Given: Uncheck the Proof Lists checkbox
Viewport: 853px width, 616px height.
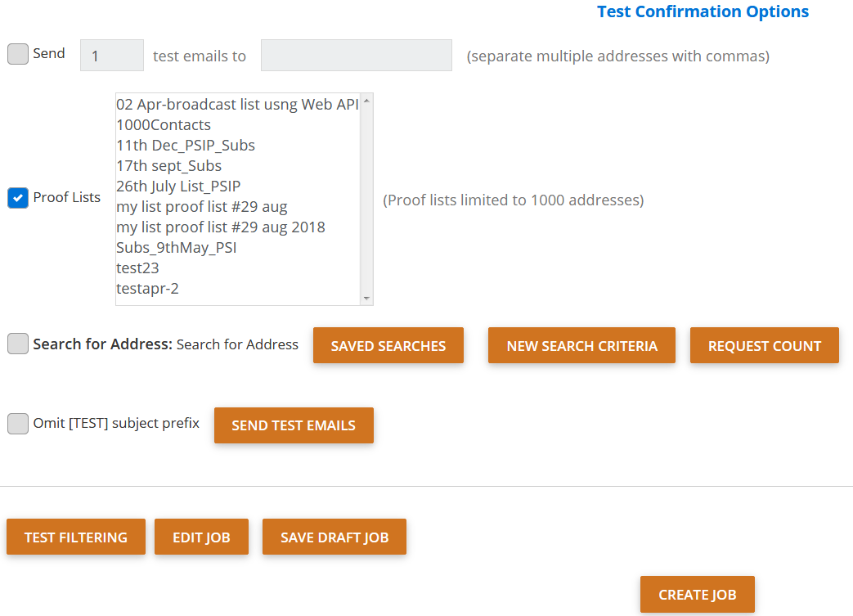Looking at the screenshot, I should coord(18,197).
